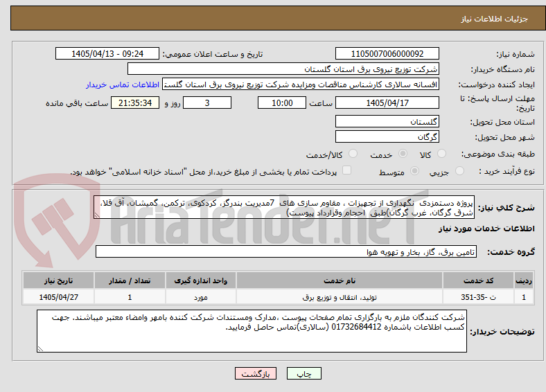
Task: Click the گروه خدمت label
Action: click(511, 251)
